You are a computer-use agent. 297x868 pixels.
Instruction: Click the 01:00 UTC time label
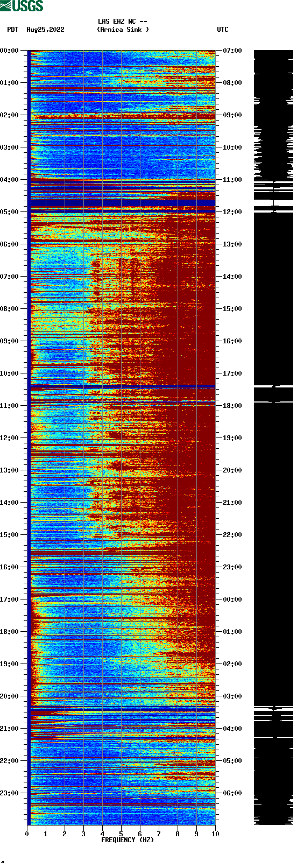[x=232, y=632]
